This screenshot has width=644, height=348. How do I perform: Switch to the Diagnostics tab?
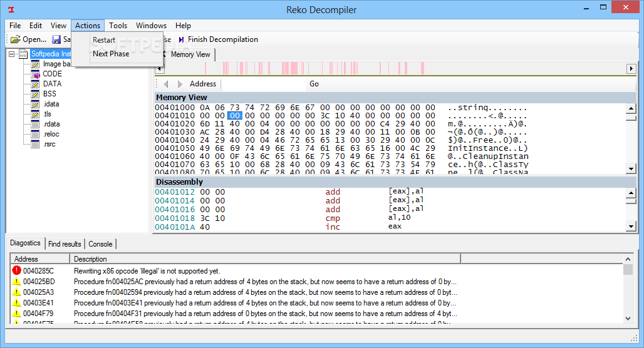pyautogui.click(x=25, y=243)
